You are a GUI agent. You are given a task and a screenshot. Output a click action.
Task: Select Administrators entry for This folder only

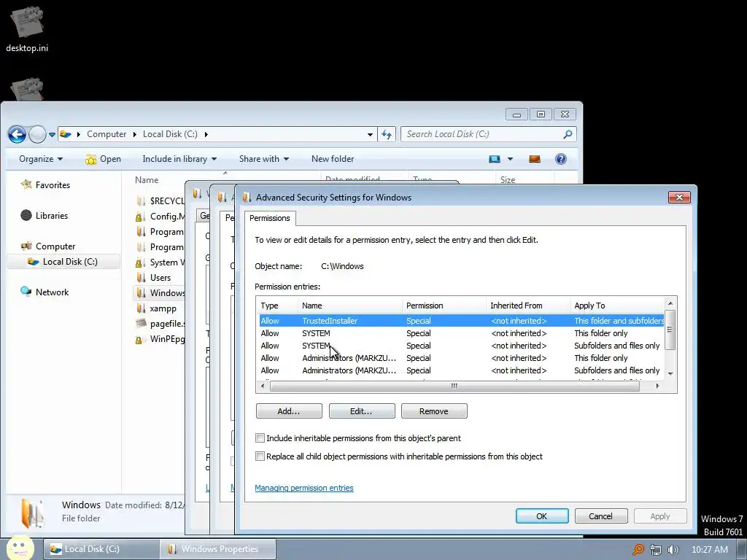pos(461,358)
